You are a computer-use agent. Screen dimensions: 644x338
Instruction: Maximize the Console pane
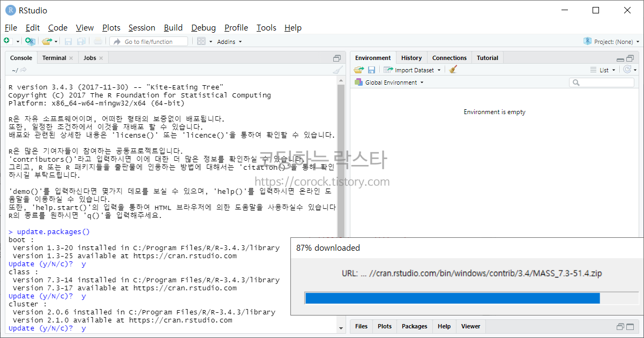(337, 58)
